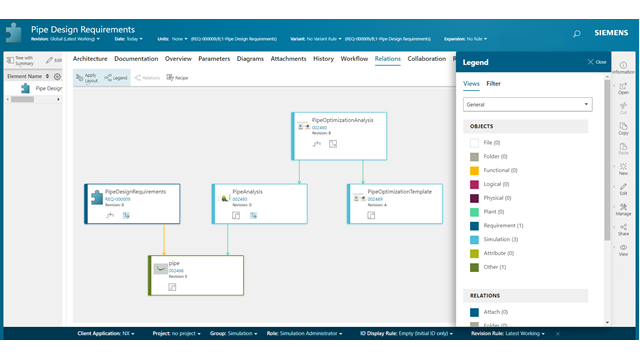
Task: Open the Date Today dropdown
Action: tap(129, 39)
